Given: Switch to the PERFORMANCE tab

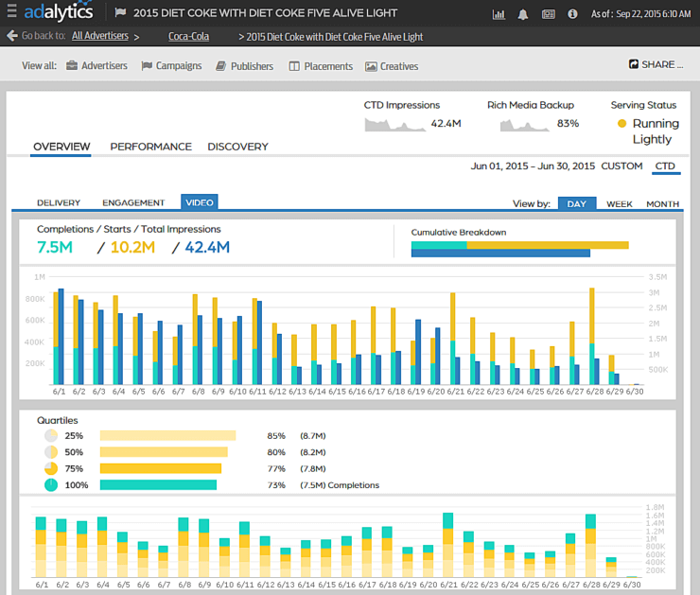Looking at the screenshot, I should tap(151, 147).
